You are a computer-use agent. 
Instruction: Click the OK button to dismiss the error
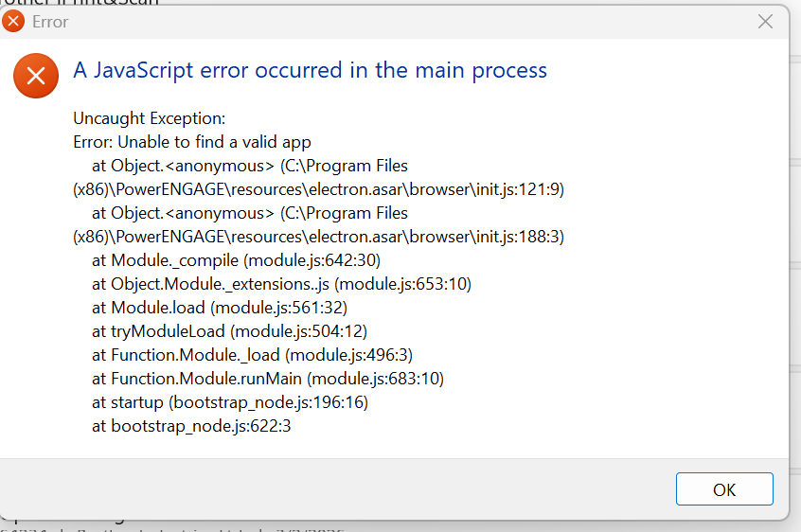pyautogui.click(x=724, y=489)
